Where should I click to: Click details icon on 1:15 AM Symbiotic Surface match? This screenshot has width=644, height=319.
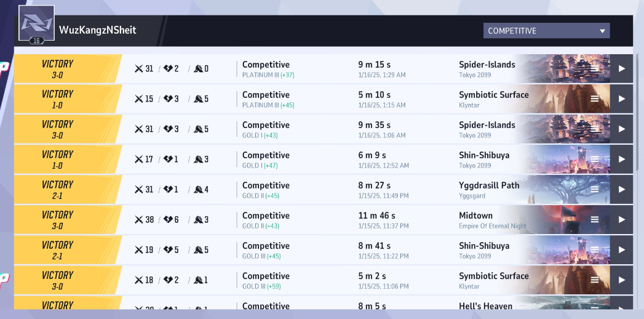pyautogui.click(x=595, y=99)
